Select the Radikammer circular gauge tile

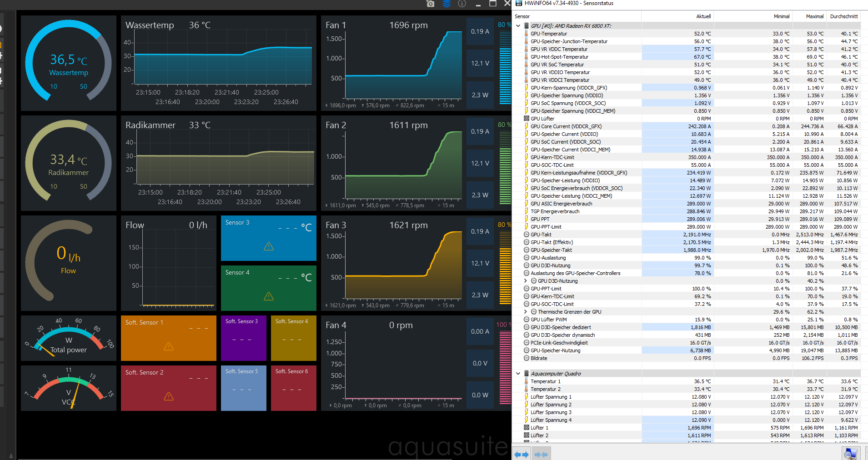tap(69, 163)
